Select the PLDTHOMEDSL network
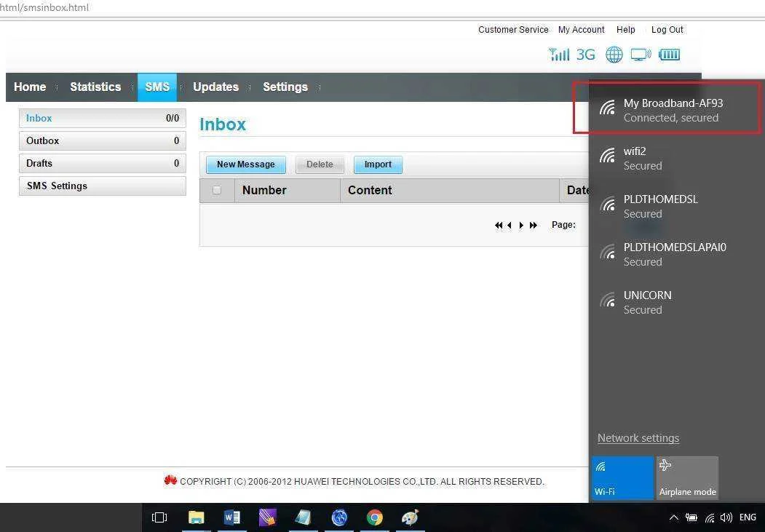 click(677, 206)
